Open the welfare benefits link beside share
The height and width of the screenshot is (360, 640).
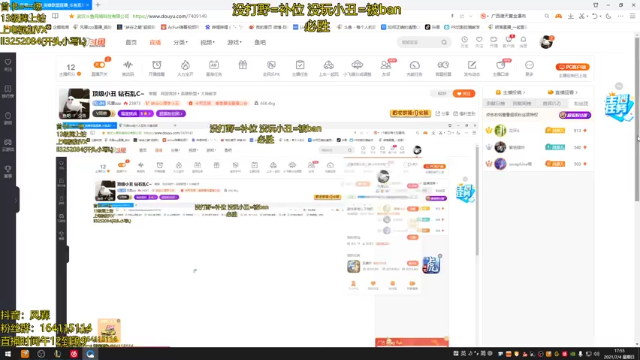[x=464, y=113]
